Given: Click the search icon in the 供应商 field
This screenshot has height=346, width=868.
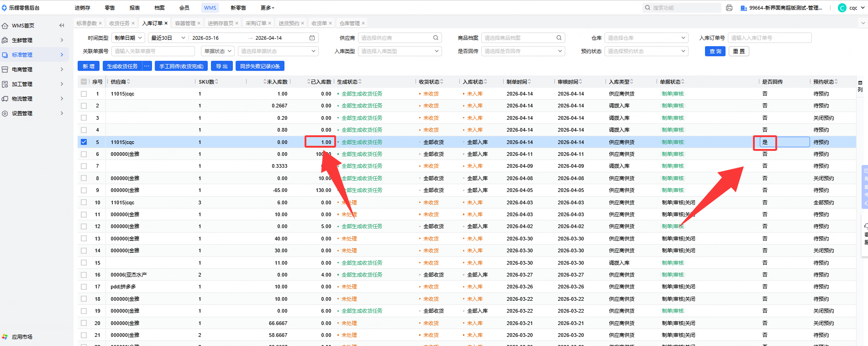Looking at the screenshot, I should [x=436, y=38].
